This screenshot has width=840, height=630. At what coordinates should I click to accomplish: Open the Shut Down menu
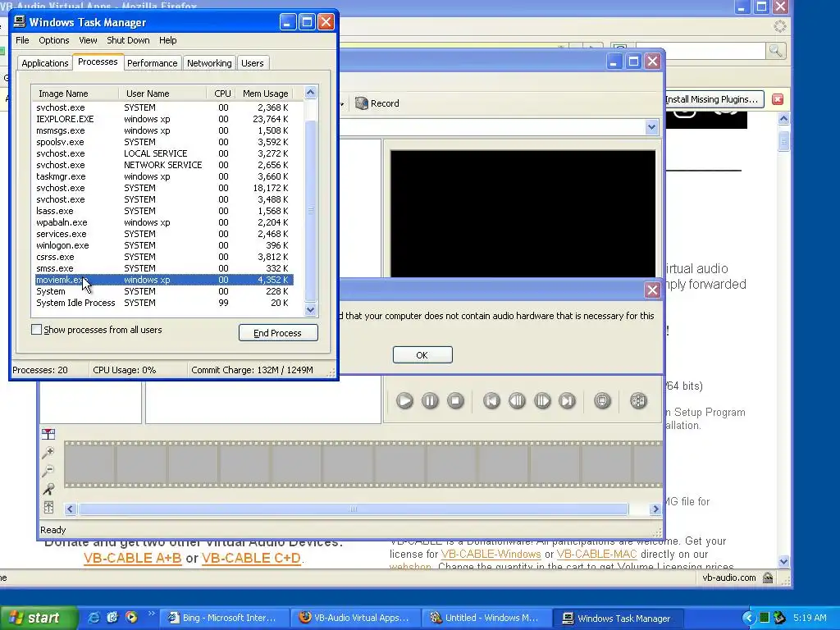[128, 40]
